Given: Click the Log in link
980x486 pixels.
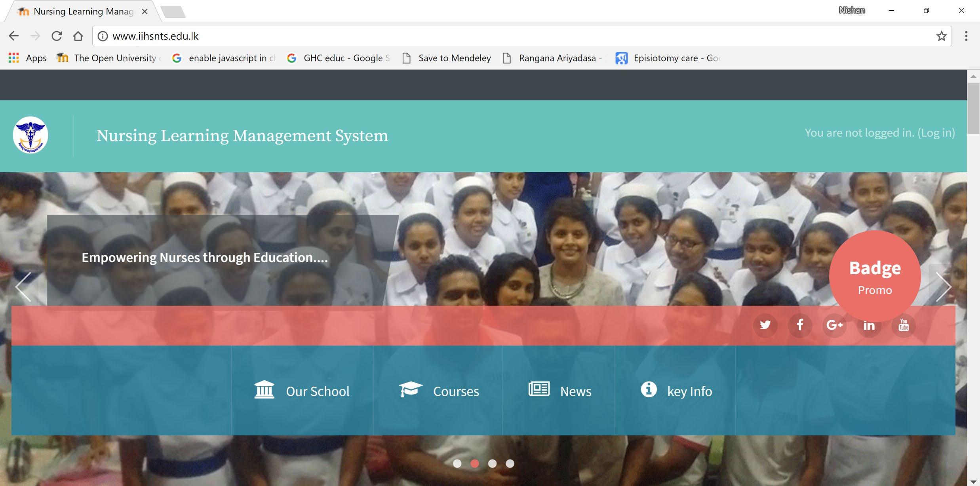Looking at the screenshot, I should 936,133.
